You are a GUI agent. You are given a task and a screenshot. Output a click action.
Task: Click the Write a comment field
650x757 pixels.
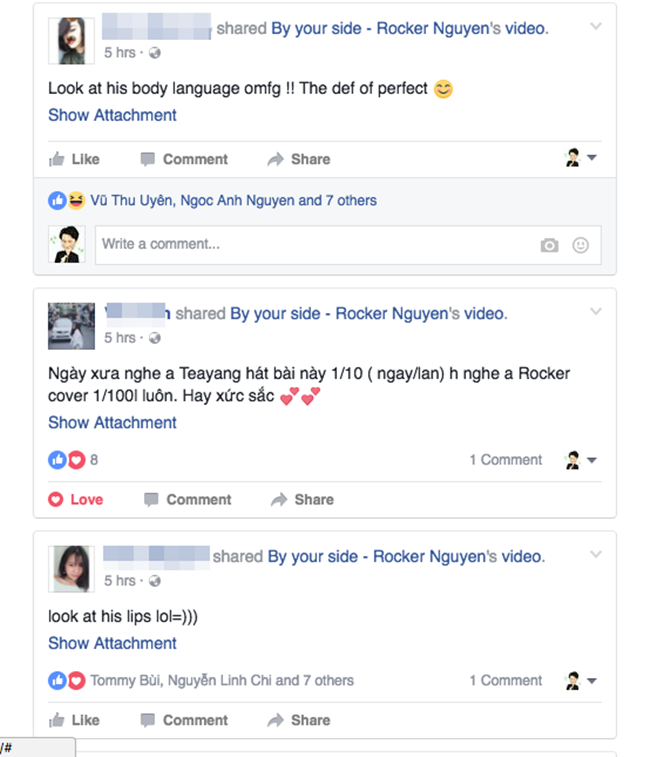click(x=348, y=245)
